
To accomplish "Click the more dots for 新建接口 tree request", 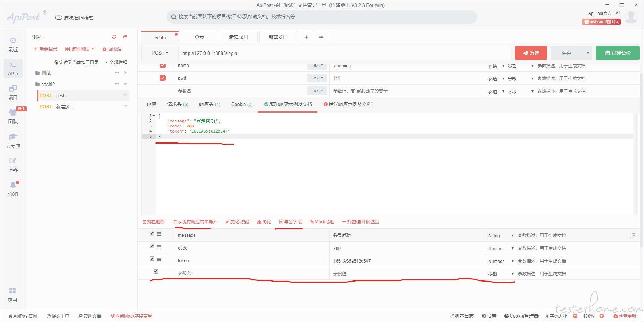I will pyautogui.click(x=125, y=106).
